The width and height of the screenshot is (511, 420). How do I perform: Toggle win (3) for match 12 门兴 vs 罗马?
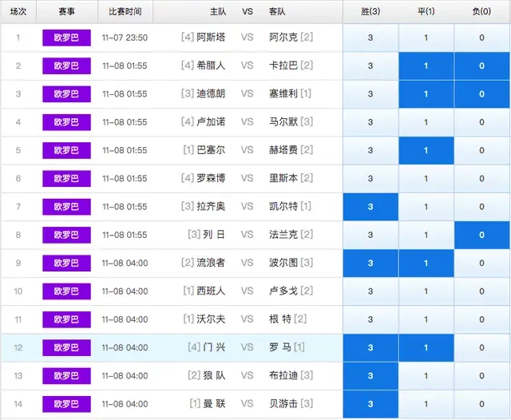coord(370,347)
